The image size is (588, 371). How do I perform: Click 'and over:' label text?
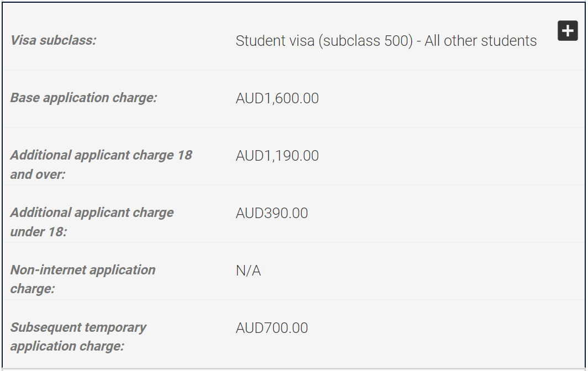[x=38, y=174]
